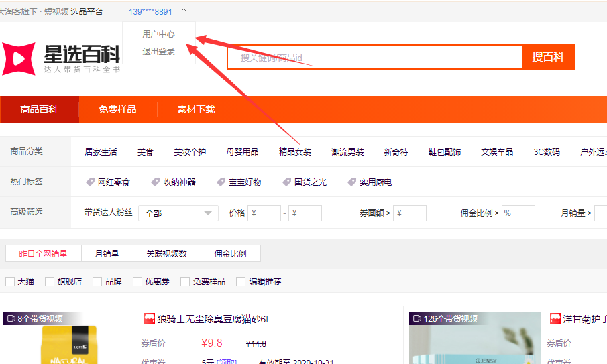Image resolution: width=607 pixels, height=364 pixels.
Task: Sort by 月销量 tab
Action: [107, 253]
